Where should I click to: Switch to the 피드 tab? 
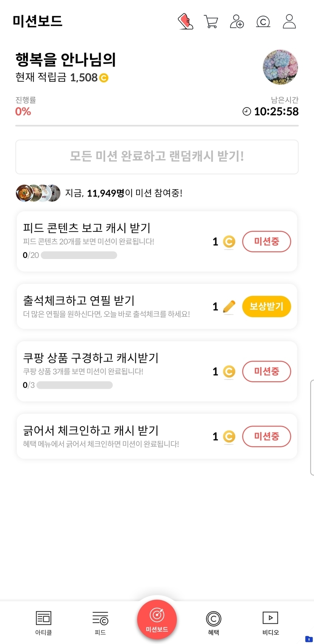pos(100,622)
